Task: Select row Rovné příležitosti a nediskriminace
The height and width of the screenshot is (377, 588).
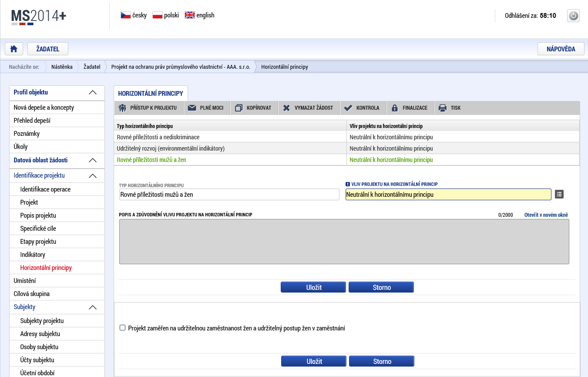Action: click(x=347, y=137)
